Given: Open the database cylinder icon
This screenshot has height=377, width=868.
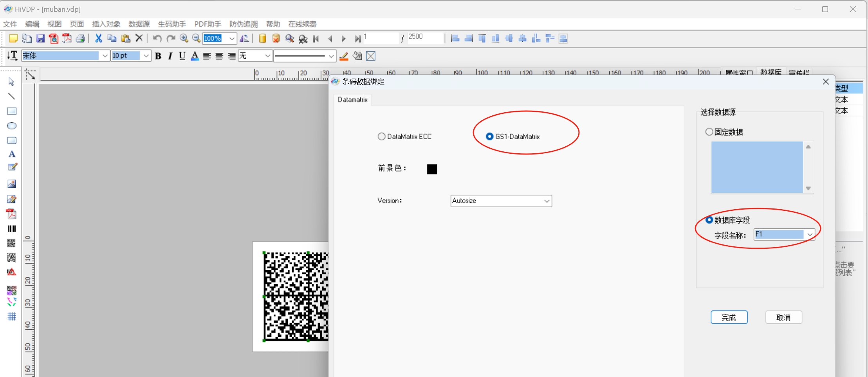Looking at the screenshot, I should 263,38.
